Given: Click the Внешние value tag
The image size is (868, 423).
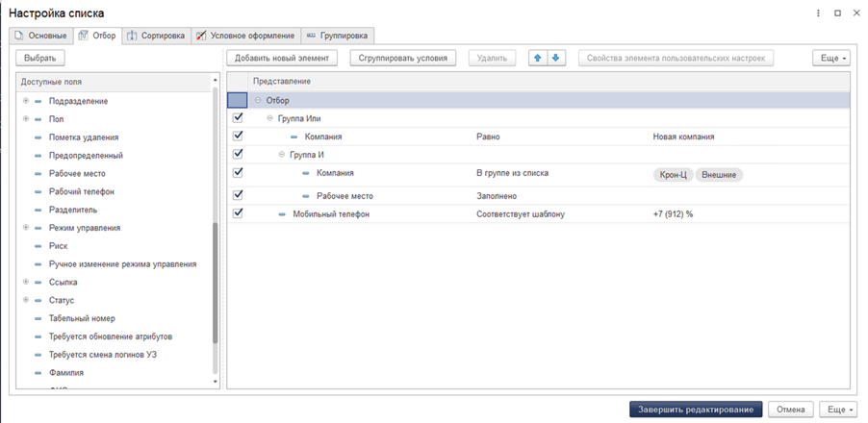Looking at the screenshot, I should tap(720, 174).
